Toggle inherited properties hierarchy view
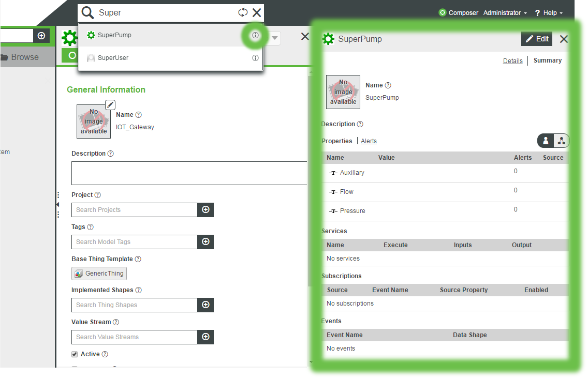Viewport: 588px width, 379px height. (562, 141)
